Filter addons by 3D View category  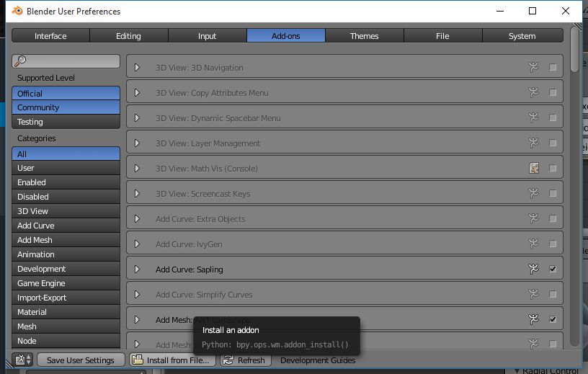(x=66, y=211)
